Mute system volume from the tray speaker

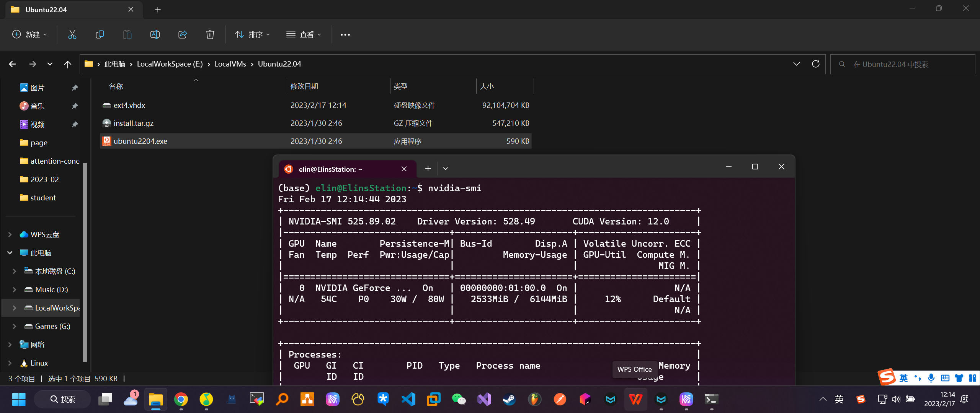tap(896, 399)
